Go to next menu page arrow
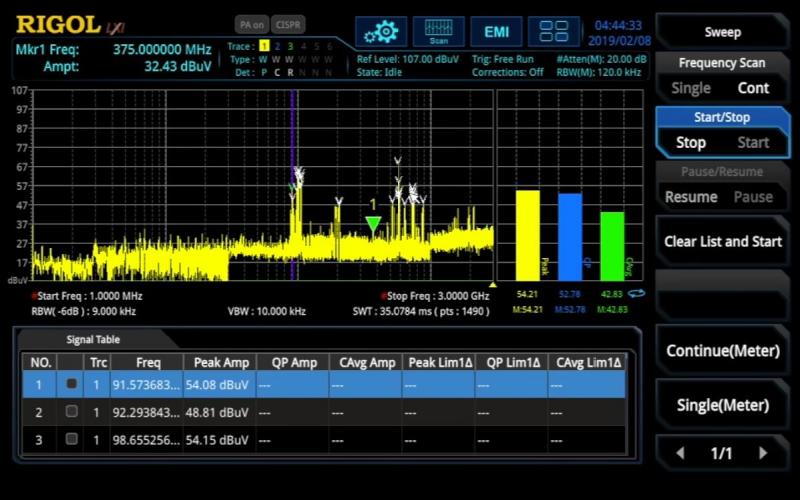The image size is (800, 500). click(763, 453)
